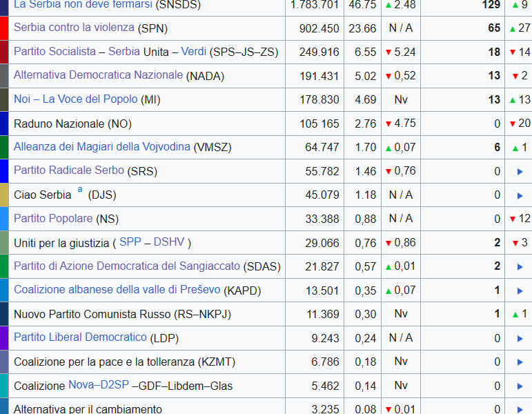Open the Nova–D2SP coalition link

point(99,385)
